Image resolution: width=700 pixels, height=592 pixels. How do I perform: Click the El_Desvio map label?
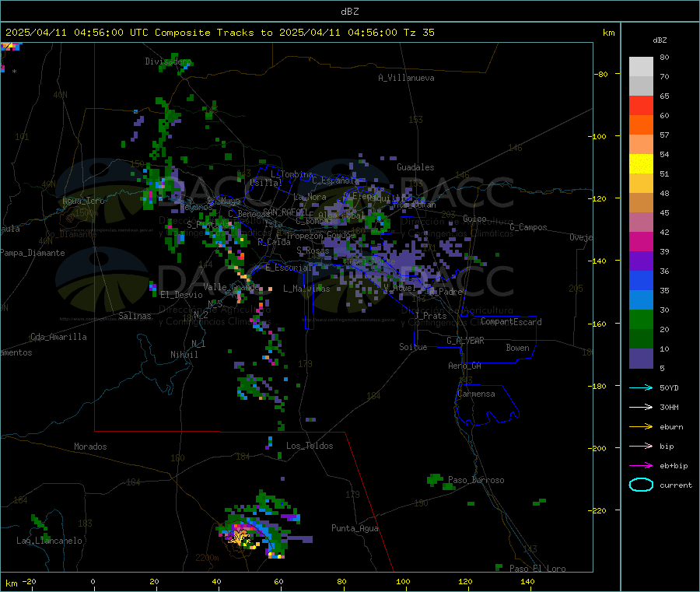182,295
